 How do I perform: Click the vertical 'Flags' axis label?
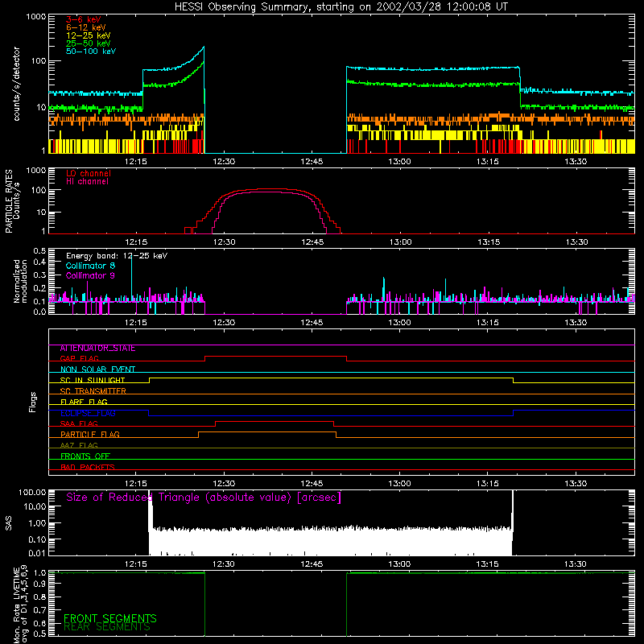32,402
